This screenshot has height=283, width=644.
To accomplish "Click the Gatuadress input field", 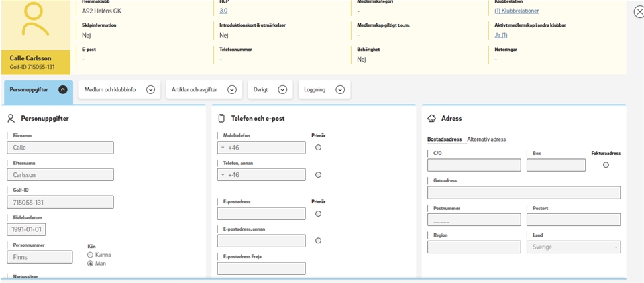I will pyautogui.click(x=523, y=192).
